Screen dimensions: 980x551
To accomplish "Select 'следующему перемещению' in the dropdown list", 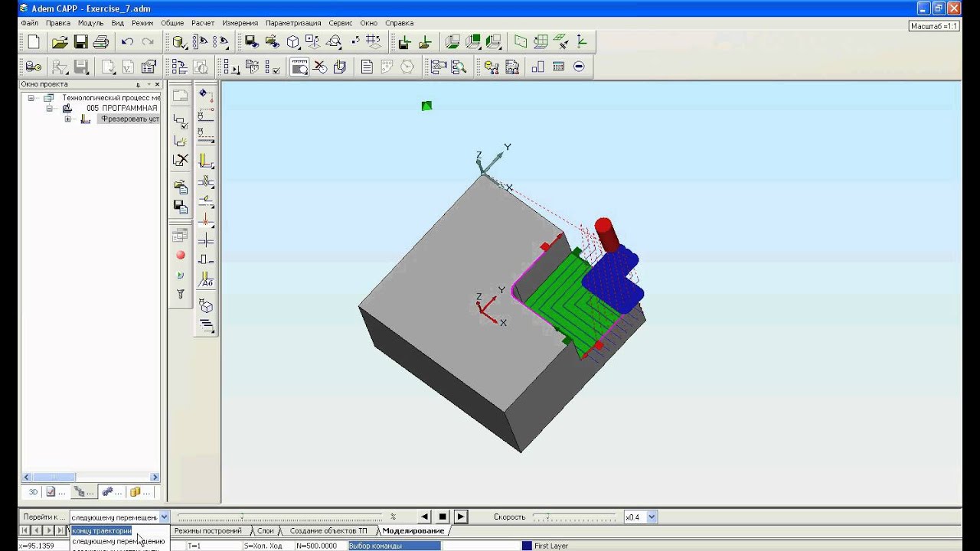I will pos(118,541).
